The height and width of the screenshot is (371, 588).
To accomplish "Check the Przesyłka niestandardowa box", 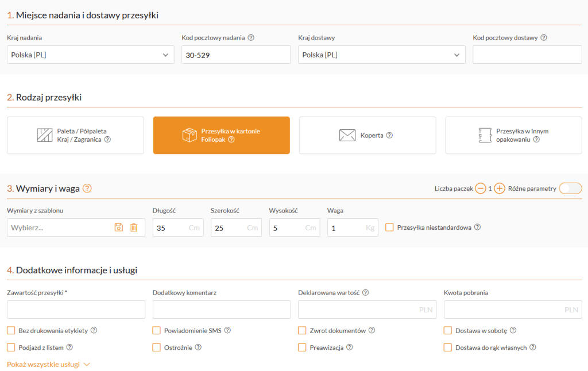I will 389,227.
